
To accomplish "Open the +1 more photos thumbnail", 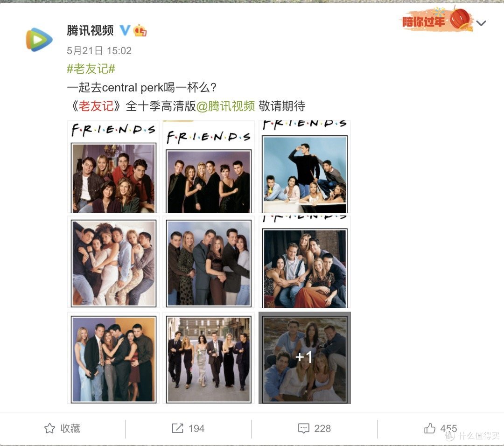I will pyautogui.click(x=305, y=358).
